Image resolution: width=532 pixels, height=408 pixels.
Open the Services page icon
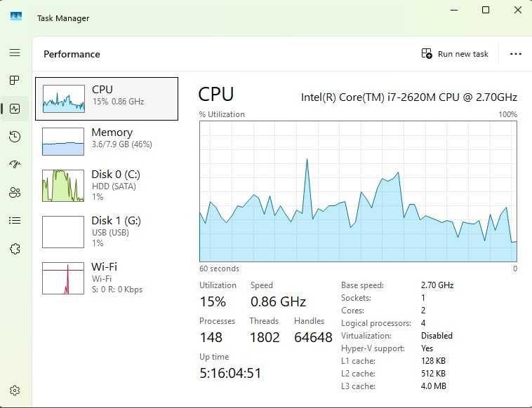(x=15, y=249)
